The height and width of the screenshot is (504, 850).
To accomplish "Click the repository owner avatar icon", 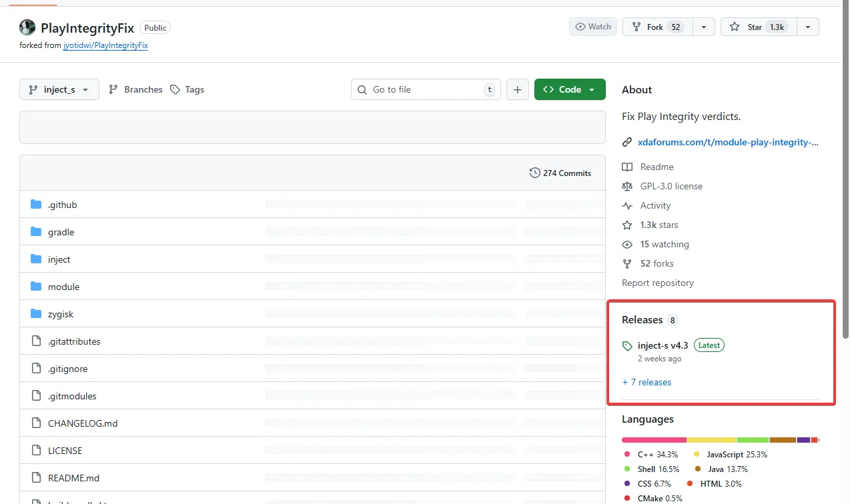I will tap(27, 27).
